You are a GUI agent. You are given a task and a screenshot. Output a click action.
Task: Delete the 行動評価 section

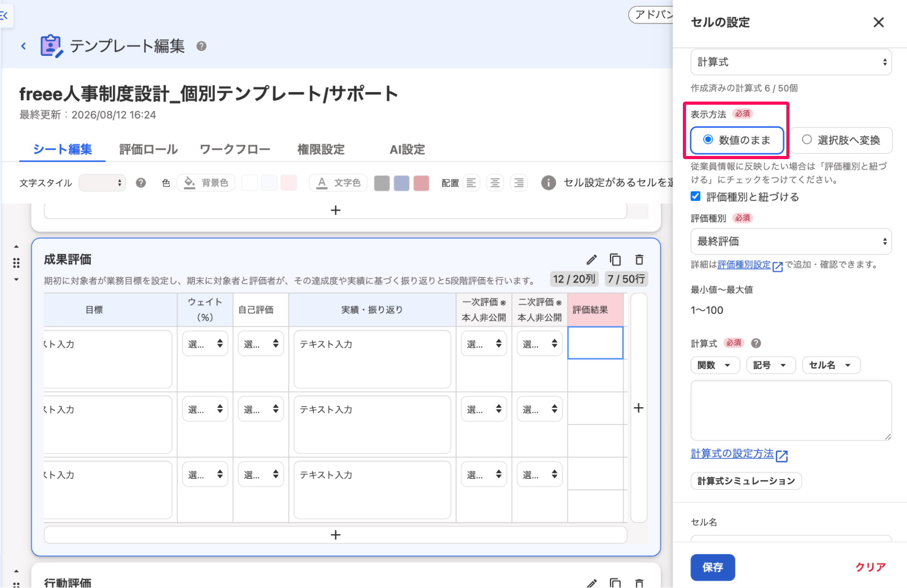click(x=639, y=583)
